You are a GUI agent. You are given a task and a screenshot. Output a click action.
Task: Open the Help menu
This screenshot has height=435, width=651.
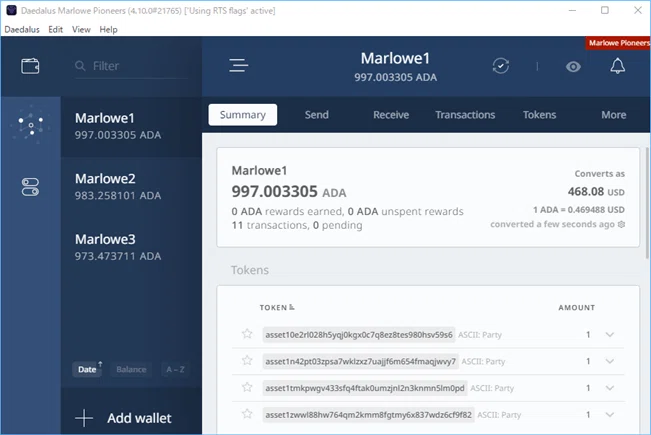(x=108, y=29)
